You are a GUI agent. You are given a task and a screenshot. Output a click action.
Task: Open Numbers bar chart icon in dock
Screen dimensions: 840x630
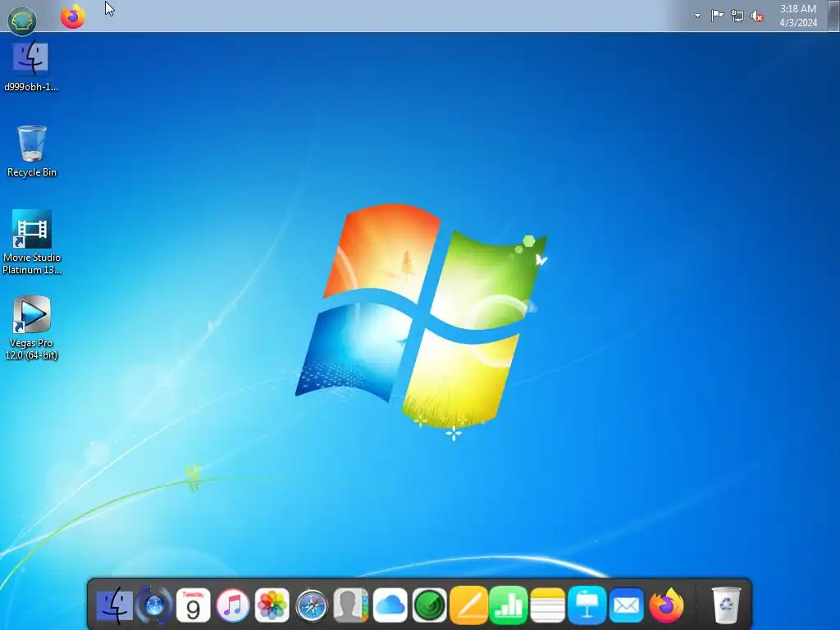tap(509, 605)
